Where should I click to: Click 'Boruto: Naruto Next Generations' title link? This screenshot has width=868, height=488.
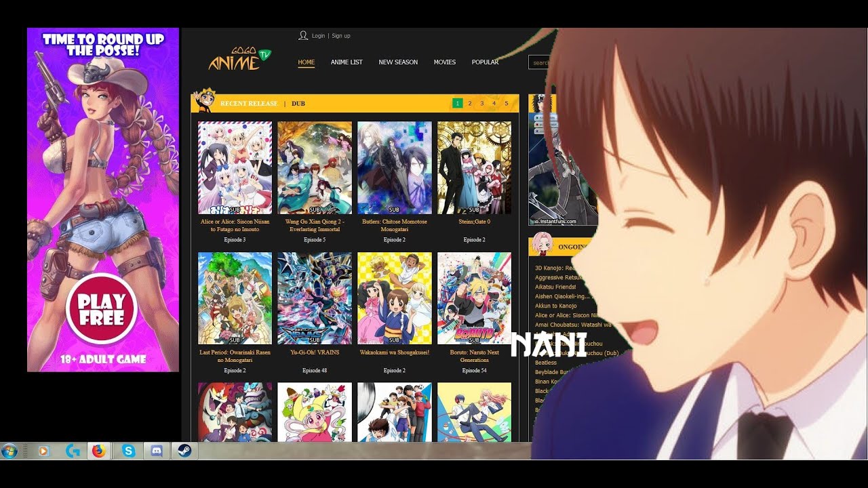pos(474,357)
